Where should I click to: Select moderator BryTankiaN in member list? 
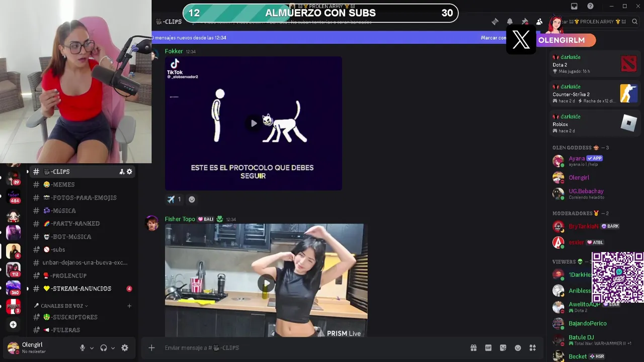595,226
